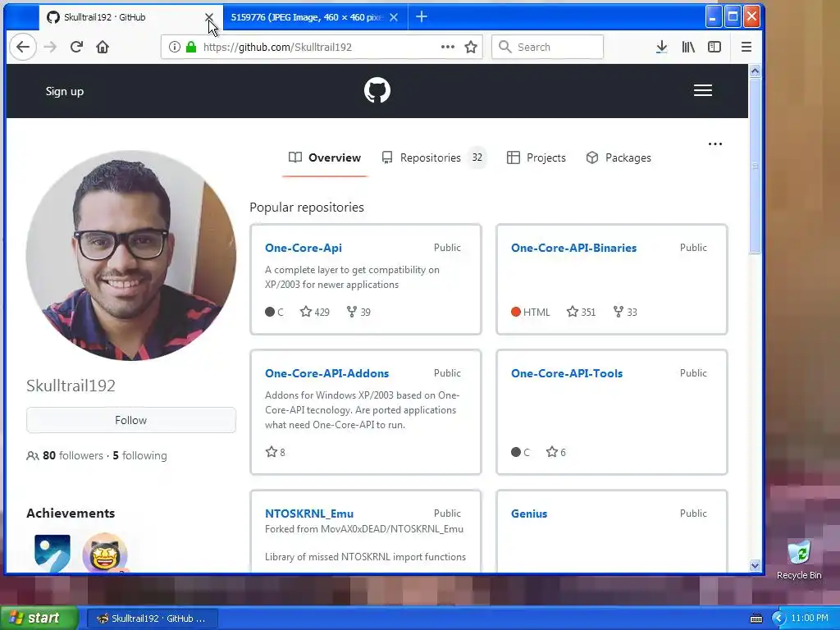Open the One-Core-Api repository link
The height and width of the screenshot is (630, 840).
(304, 248)
